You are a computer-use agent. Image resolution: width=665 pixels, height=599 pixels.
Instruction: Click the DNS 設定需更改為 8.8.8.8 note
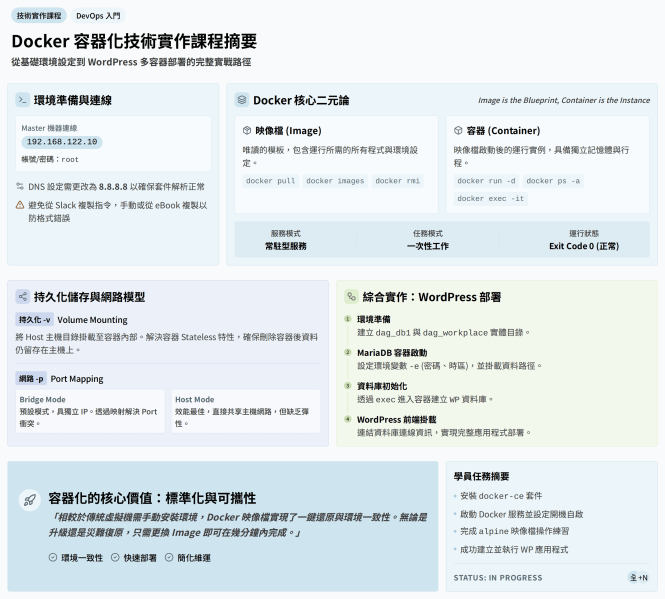pyautogui.click(x=116, y=187)
